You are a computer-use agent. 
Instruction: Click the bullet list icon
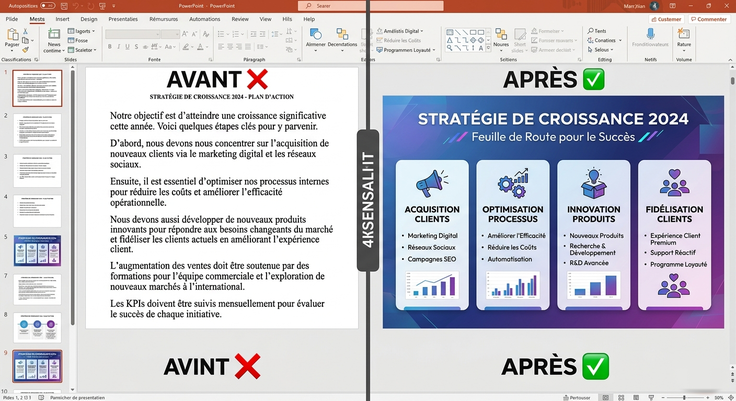click(x=221, y=34)
